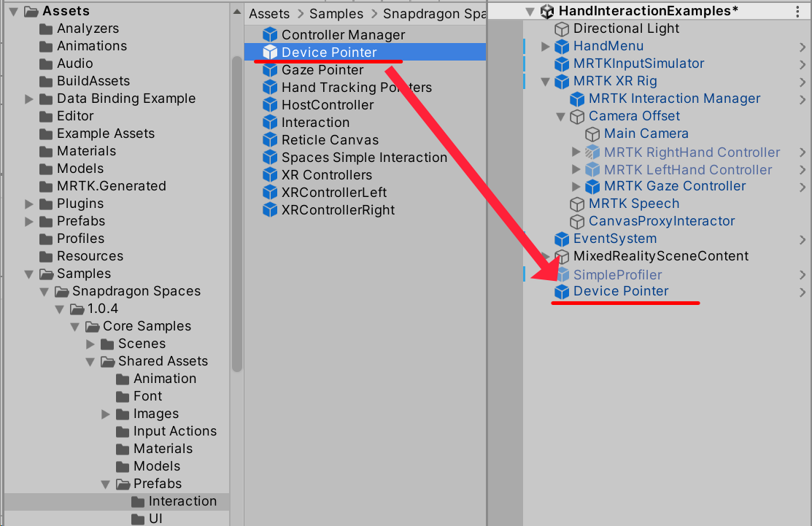Collapse the Assets root folder
Viewport: 812px width, 526px height.
(14, 11)
